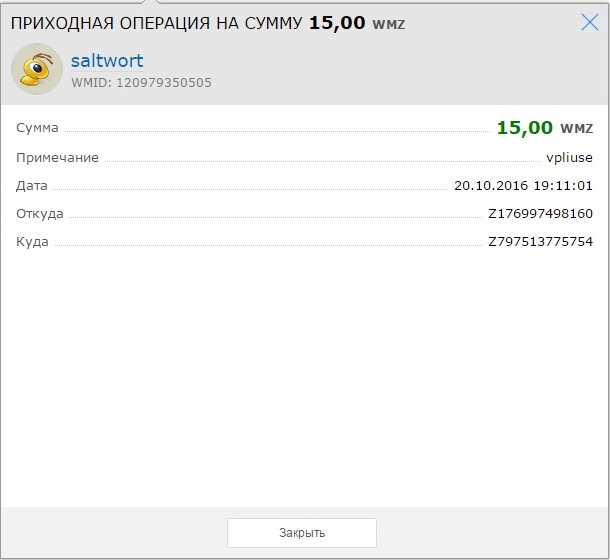Click the Сумма label
610x560 pixels.
(x=37, y=128)
